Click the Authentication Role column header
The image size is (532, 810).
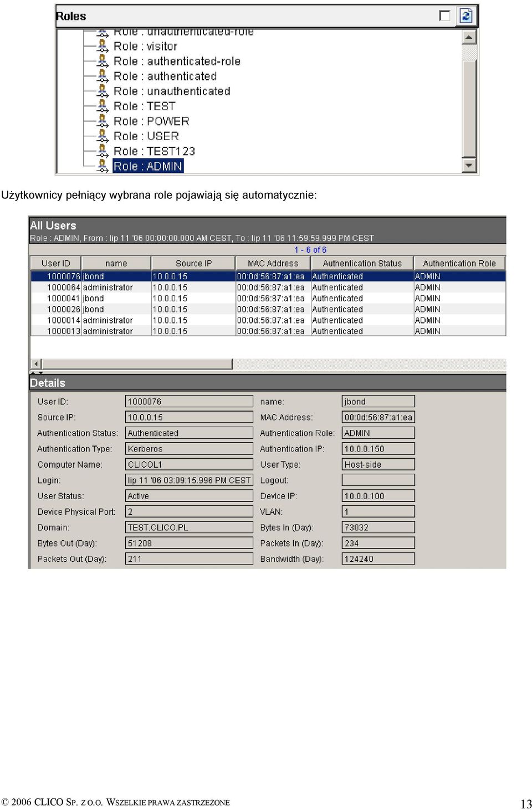(x=459, y=263)
